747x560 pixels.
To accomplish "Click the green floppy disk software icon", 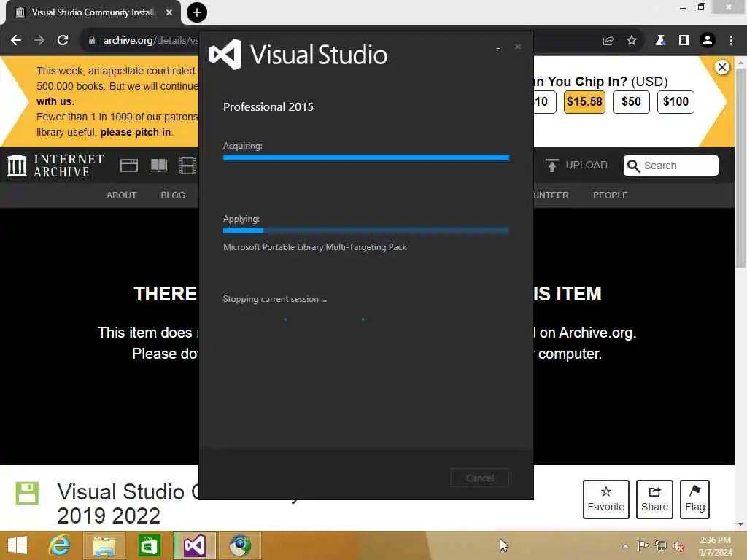I will pos(27,493).
